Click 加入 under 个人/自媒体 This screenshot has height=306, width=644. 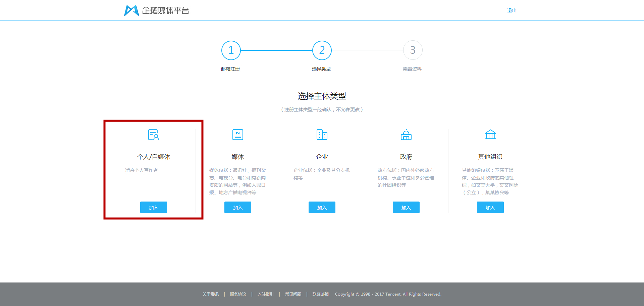[153, 207]
